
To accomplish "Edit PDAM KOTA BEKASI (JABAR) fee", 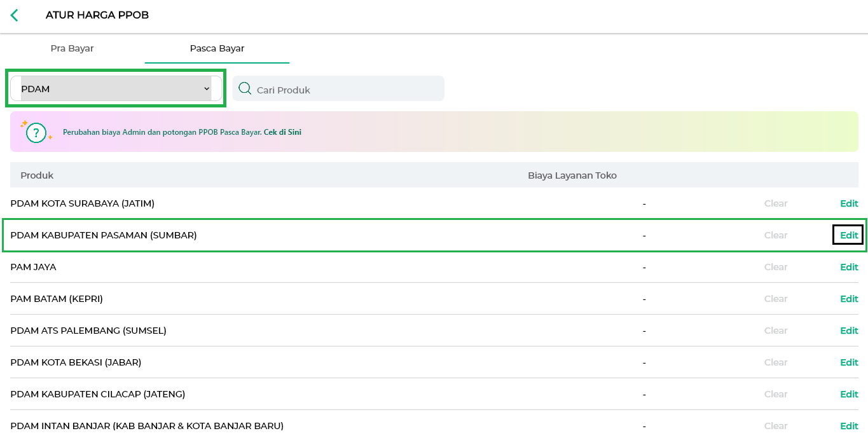I will coord(849,362).
